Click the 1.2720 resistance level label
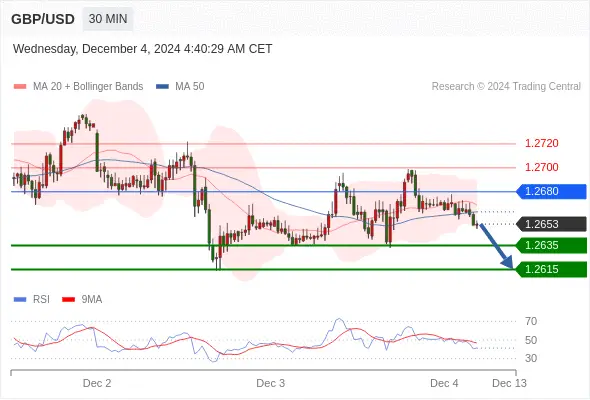 point(541,143)
